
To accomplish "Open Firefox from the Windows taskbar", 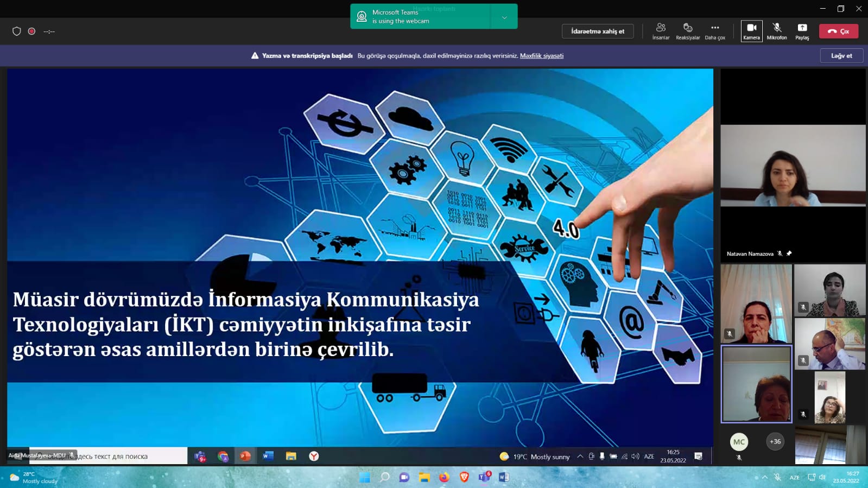I will tap(444, 477).
